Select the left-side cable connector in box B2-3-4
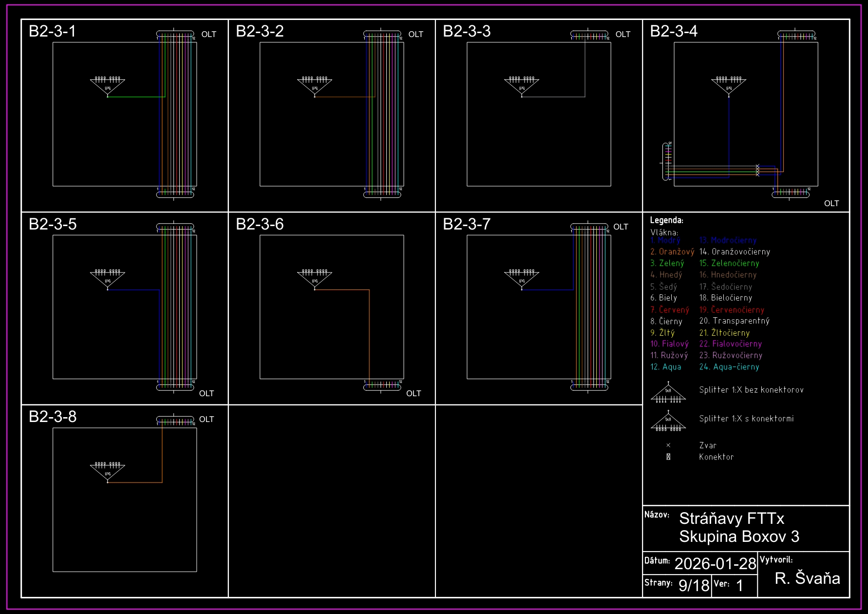The width and height of the screenshot is (868, 614). click(x=667, y=161)
